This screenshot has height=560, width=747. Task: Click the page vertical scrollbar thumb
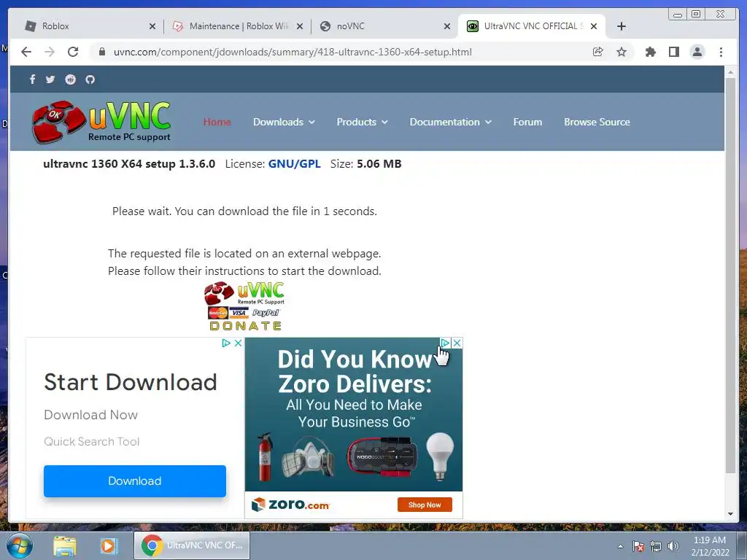coord(730,275)
